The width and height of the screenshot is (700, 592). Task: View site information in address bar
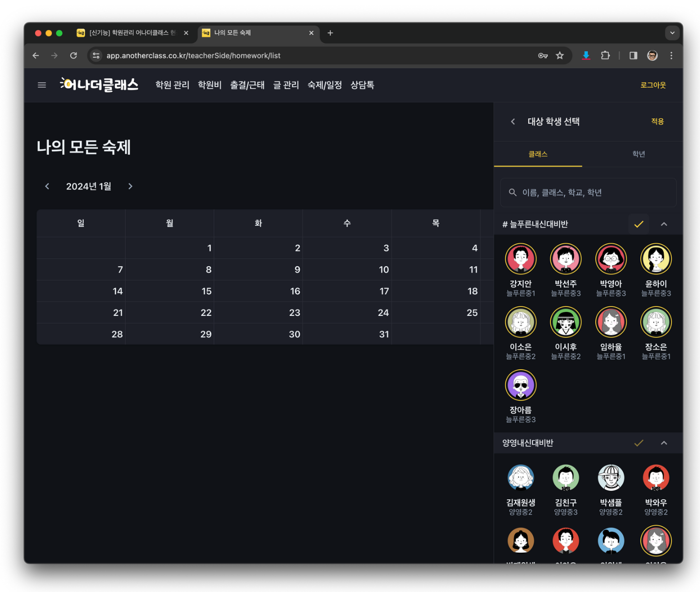pyautogui.click(x=96, y=55)
